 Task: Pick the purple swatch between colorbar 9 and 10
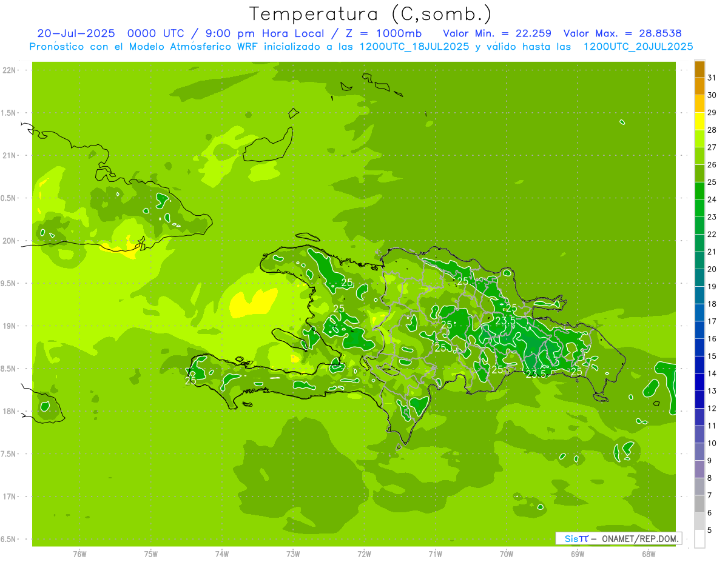click(700, 452)
